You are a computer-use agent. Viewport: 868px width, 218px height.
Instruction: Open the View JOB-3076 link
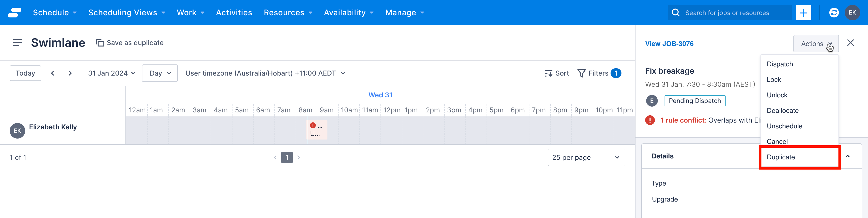(669, 43)
